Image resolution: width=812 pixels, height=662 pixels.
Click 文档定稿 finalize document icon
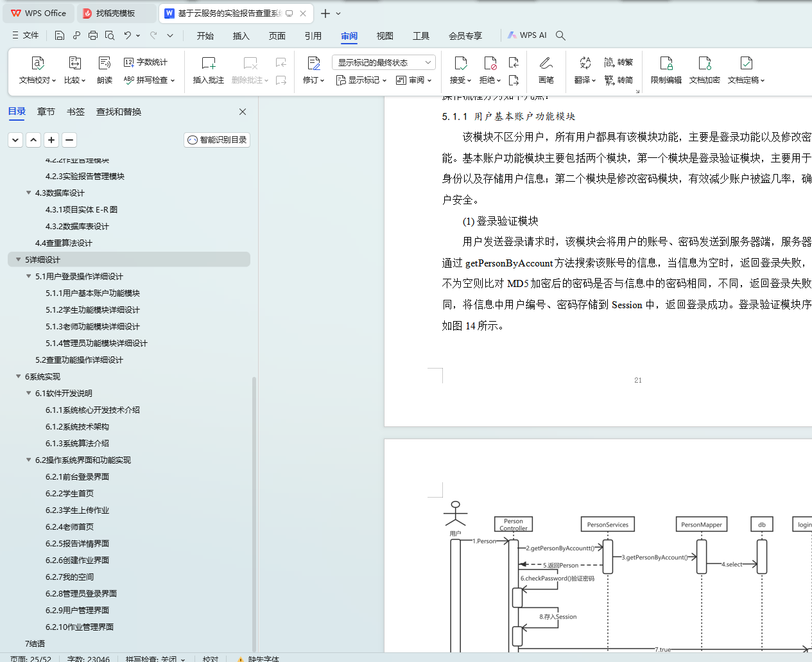746,63
